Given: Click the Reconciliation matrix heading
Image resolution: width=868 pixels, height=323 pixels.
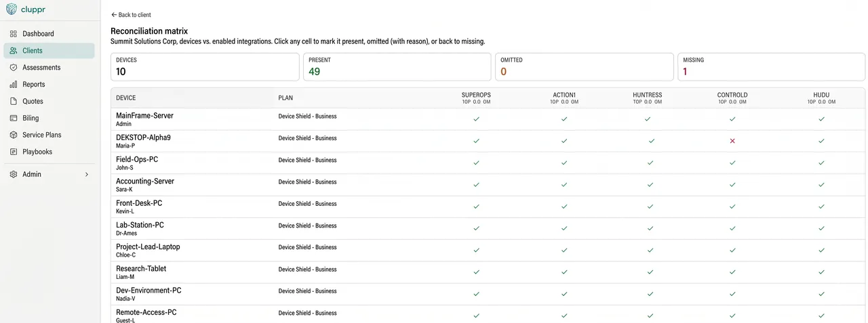Looking at the screenshot, I should (x=149, y=31).
